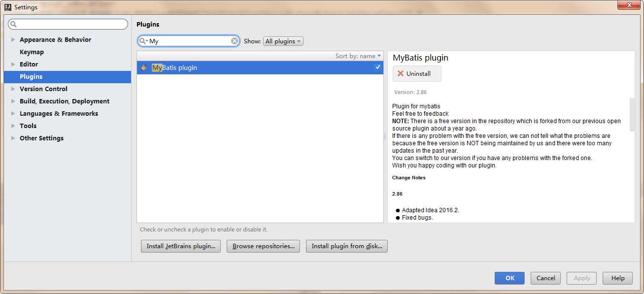644x294 pixels.
Task: Expand Build, Execution, Deployment section
Action: [x=13, y=101]
